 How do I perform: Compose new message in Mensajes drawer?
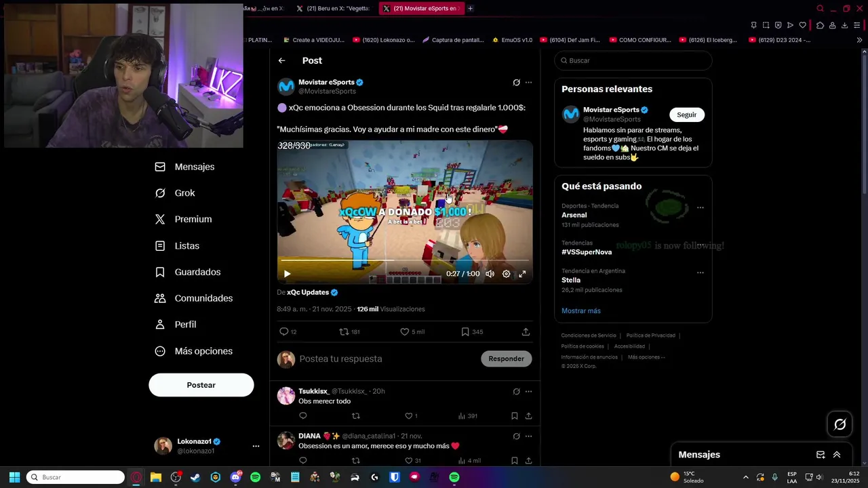(x=821, y=455)
